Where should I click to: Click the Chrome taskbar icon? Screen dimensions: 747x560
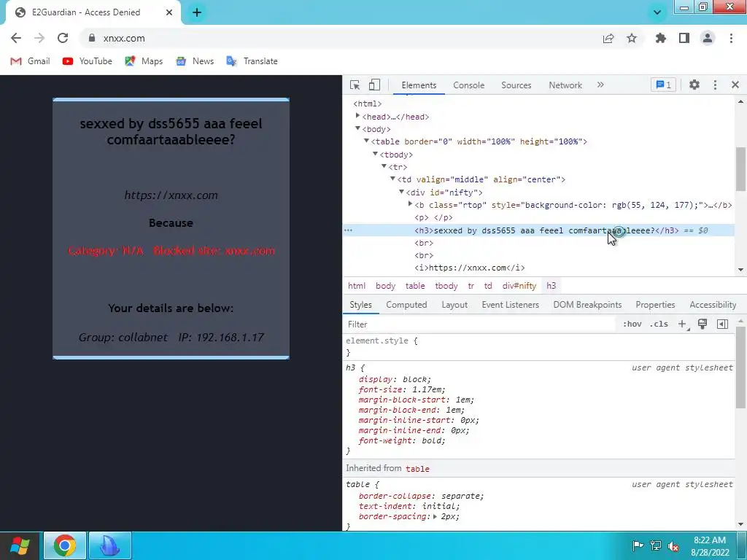coord(65,545)
